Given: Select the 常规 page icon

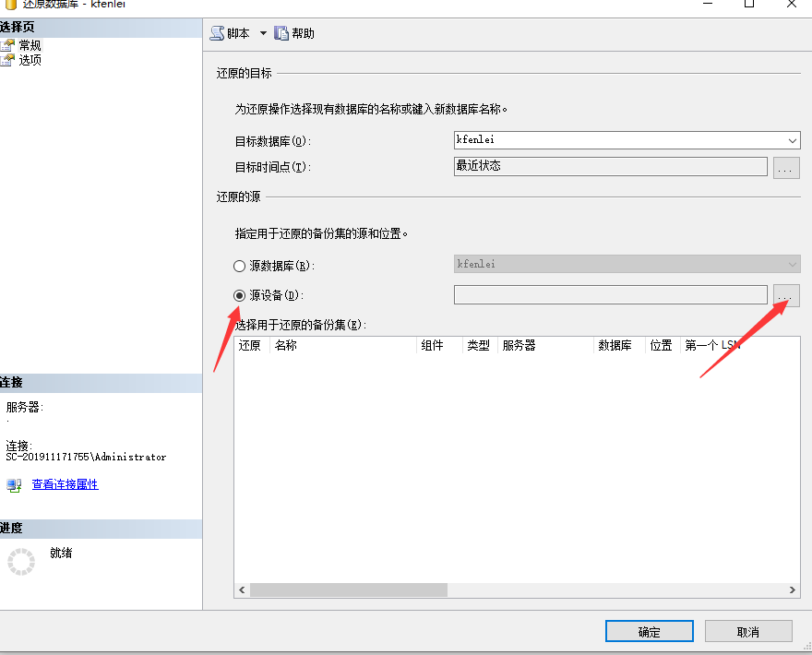Looking at the screenshot, I should coord(8,45).
